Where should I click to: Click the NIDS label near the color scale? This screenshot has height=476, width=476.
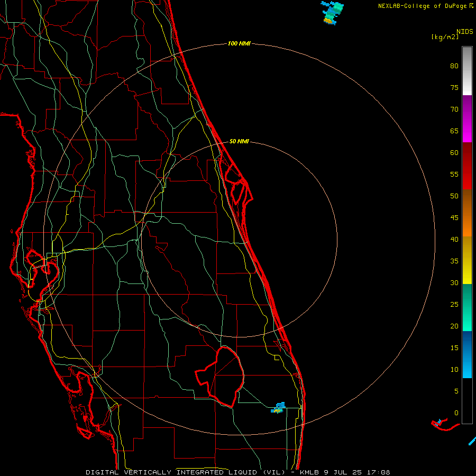click(x=465, y=32)
